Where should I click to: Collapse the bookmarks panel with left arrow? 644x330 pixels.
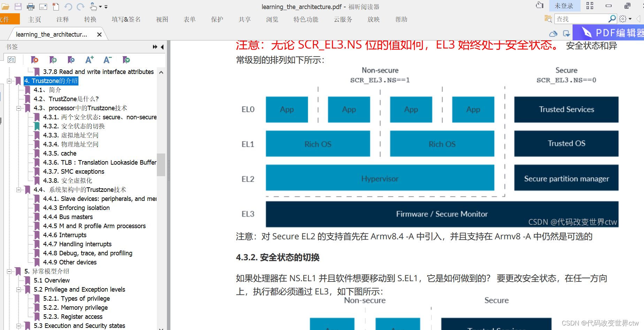point(162,47)
